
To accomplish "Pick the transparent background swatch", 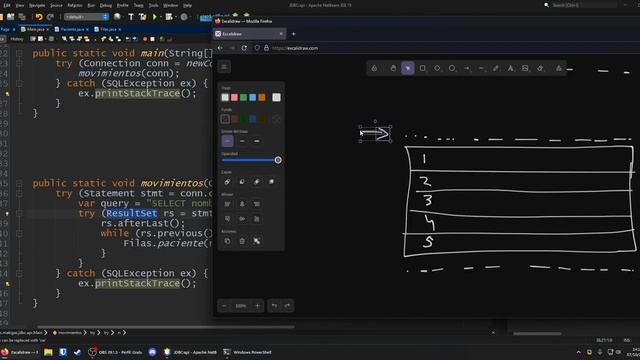I will [225, 119].
